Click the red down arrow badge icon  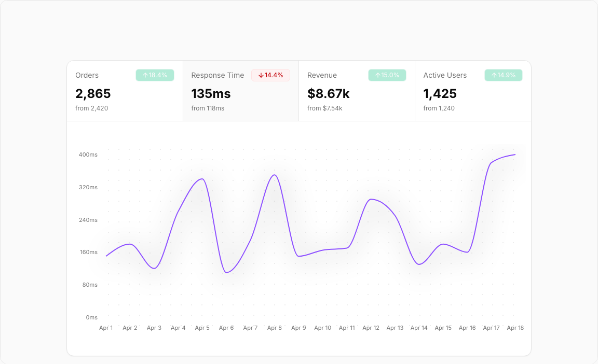261,75
